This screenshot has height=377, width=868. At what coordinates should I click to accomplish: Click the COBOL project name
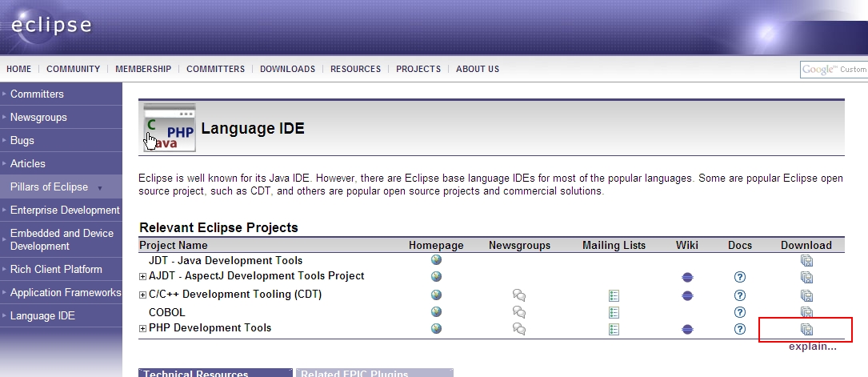coord(166,312)
